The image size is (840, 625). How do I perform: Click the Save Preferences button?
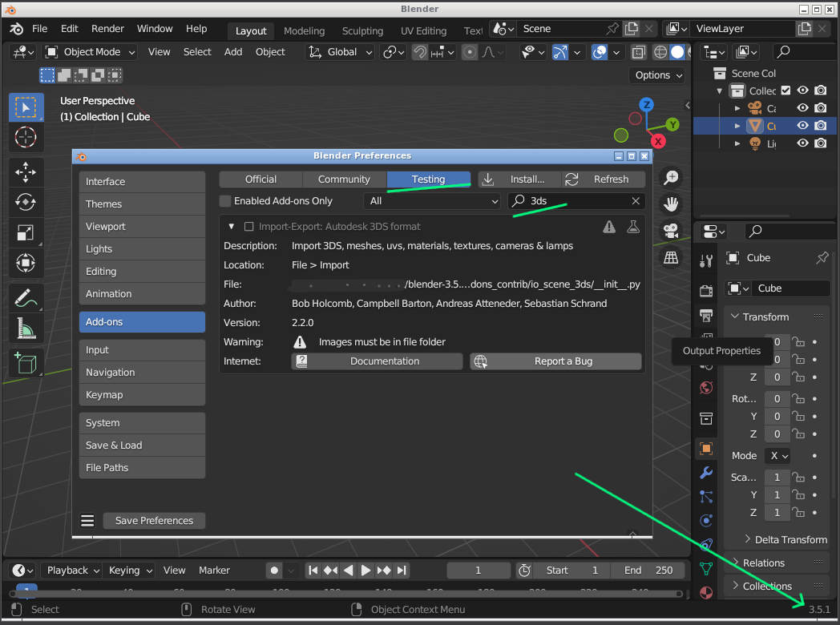click(153, 520)
